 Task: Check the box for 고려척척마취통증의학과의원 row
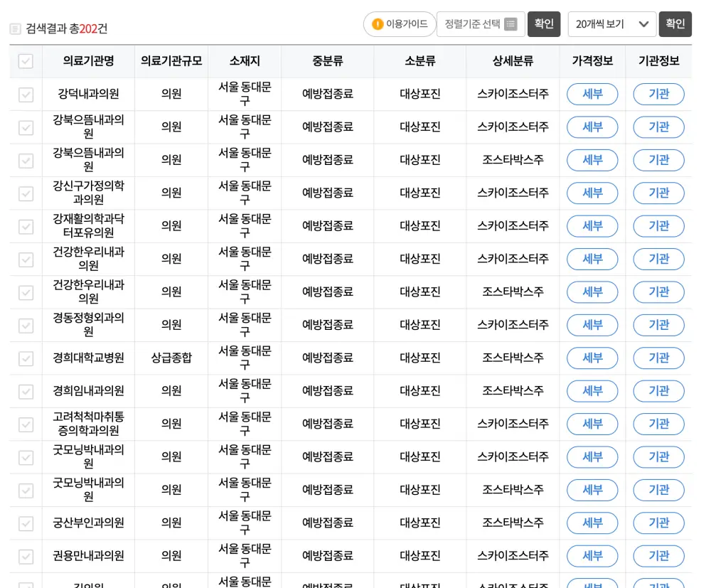26,424
